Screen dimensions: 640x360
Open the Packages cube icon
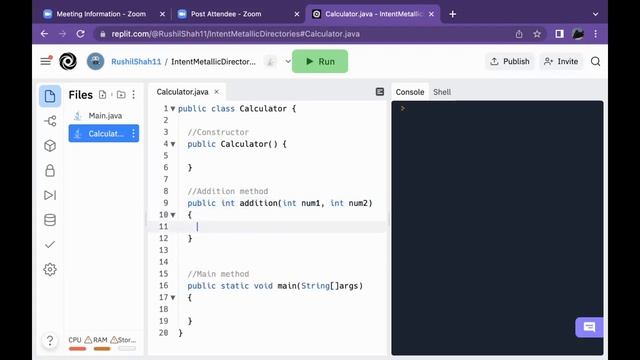50,146
